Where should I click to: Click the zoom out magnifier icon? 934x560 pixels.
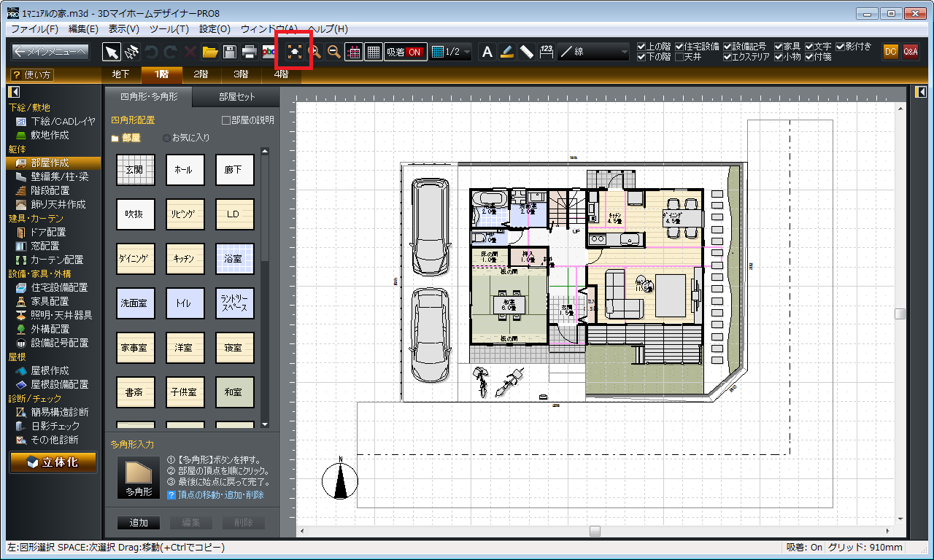333,52
